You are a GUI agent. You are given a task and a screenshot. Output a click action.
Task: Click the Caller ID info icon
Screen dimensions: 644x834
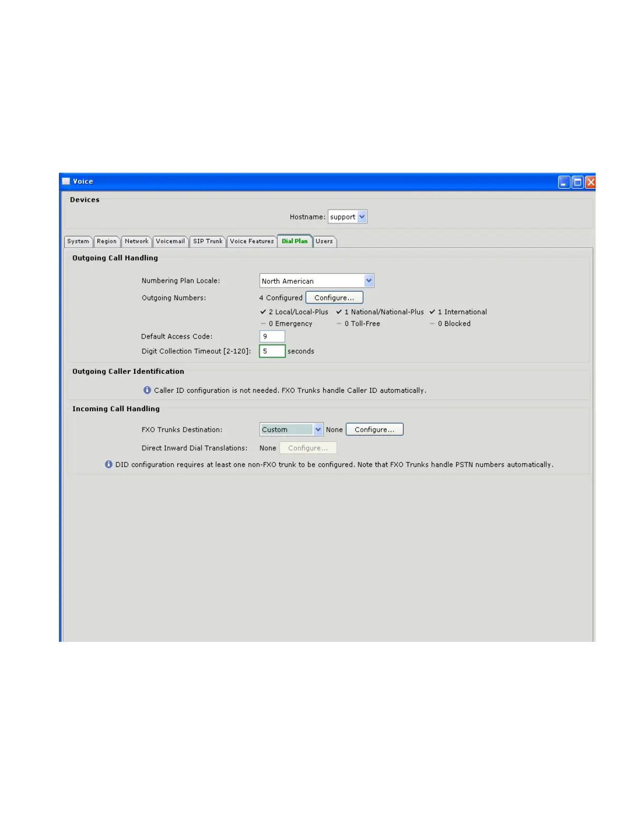click(147, 390)
